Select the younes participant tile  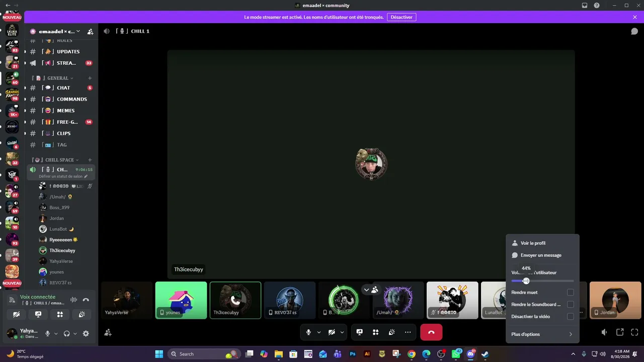point(181,300)
